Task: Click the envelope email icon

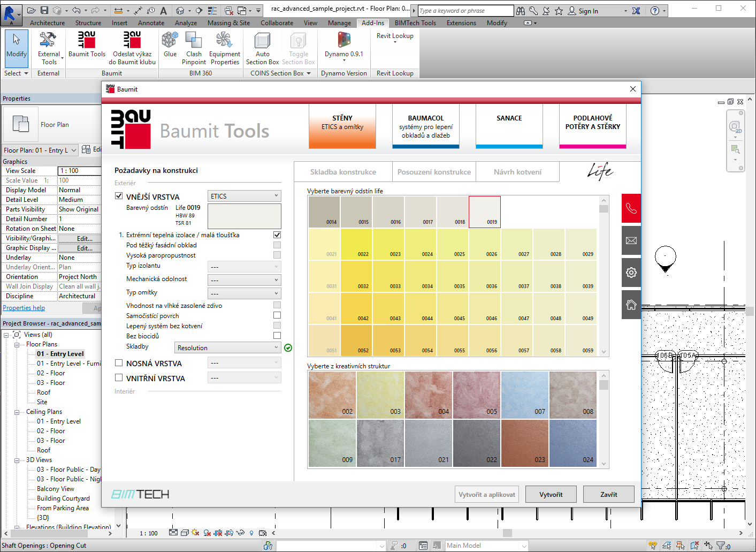Action: click(x=631, y=240)
